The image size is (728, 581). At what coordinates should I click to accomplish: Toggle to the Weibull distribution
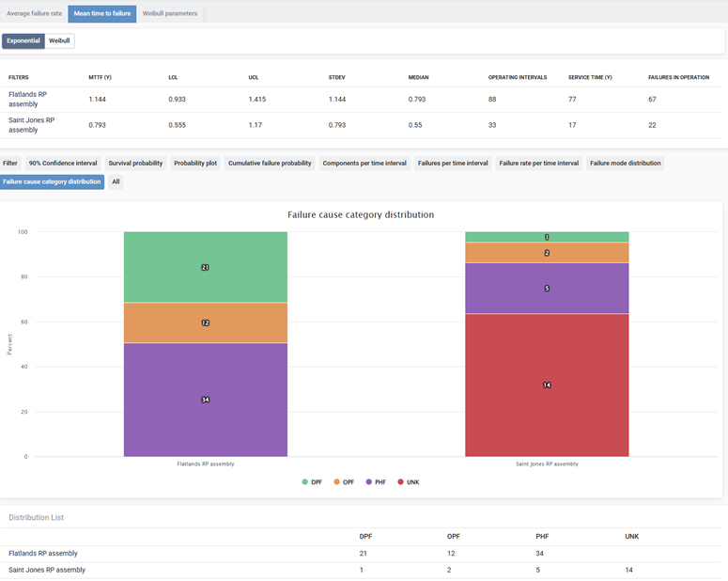59,41
